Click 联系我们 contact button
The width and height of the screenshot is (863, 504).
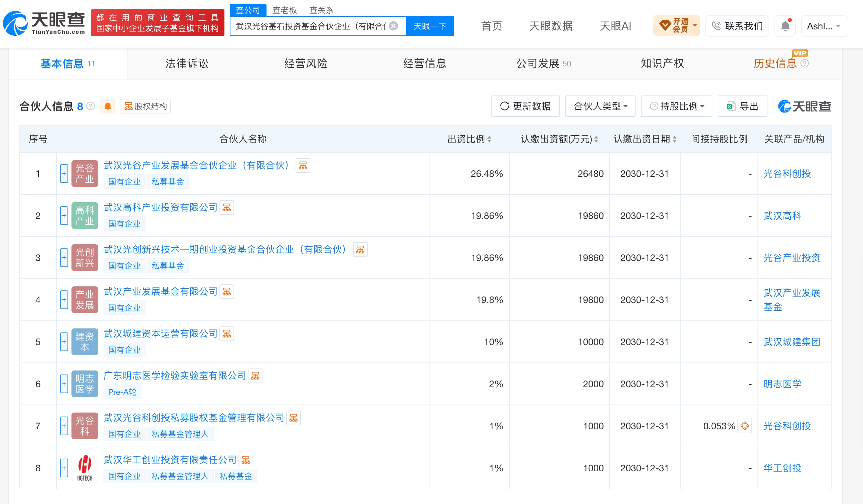[737, 26]
